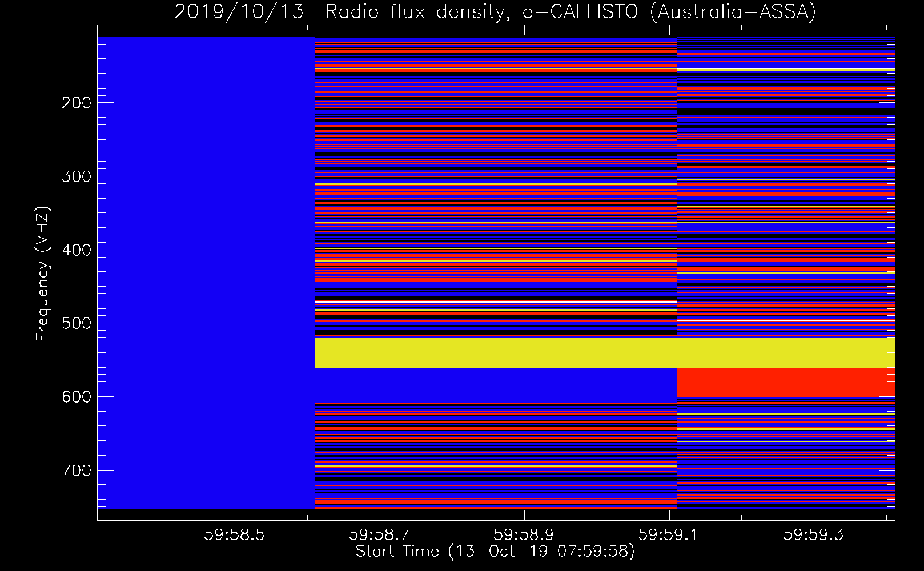Click the 59:58.7 time tick label
The width and height of the screenshot is (924, 571).
(379, 535)
